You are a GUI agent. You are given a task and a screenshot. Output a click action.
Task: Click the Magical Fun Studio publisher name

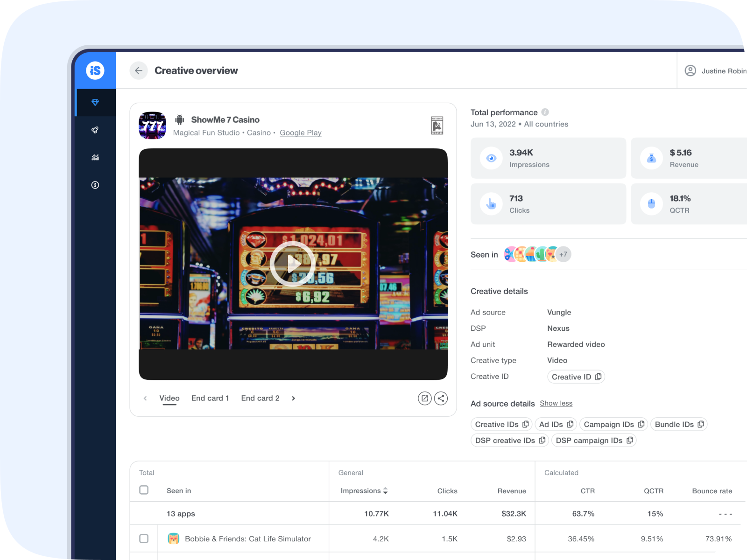coord(206,133)
